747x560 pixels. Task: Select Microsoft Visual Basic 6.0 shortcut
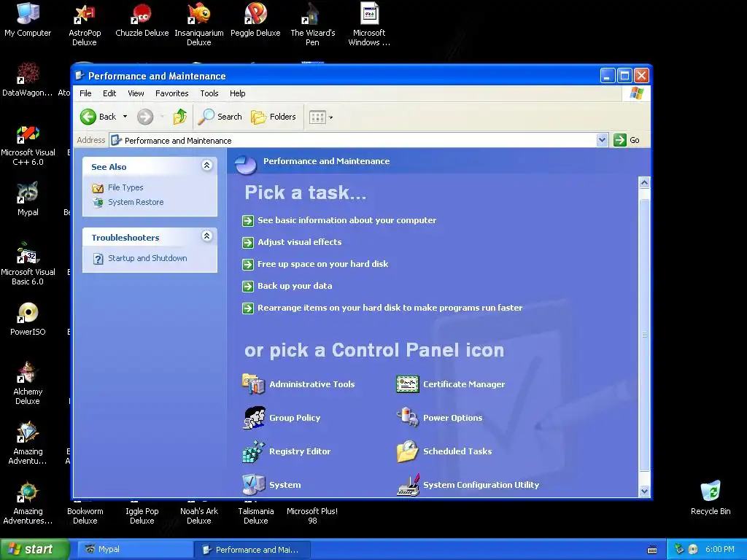click(x=28, y=264)
